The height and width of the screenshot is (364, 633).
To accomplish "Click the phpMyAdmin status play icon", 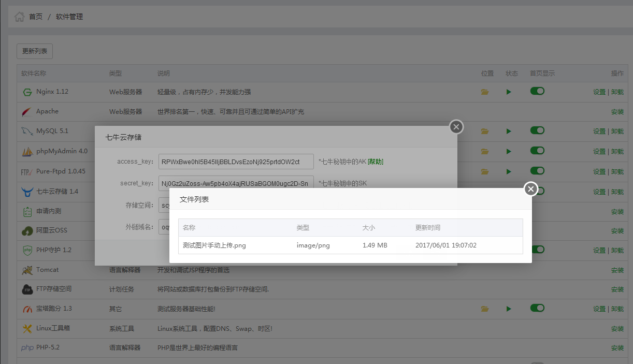I will click(x=509, y=152).
